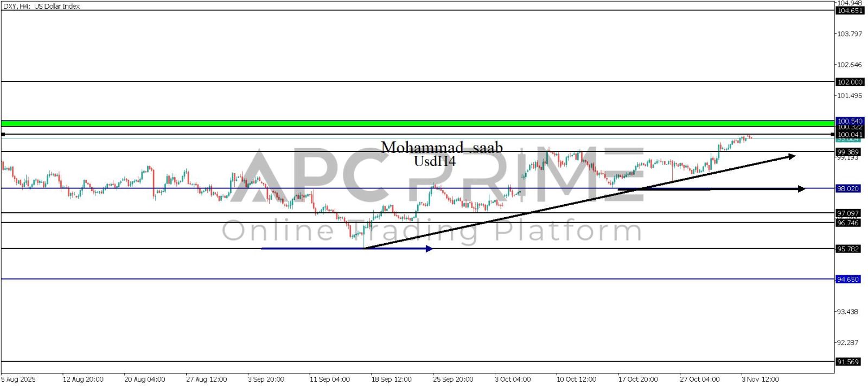Image resolution: width=868 pixels, height=386 pixels.
Task: Click the Mohammad .saab text label
Action: pos(442,147)
